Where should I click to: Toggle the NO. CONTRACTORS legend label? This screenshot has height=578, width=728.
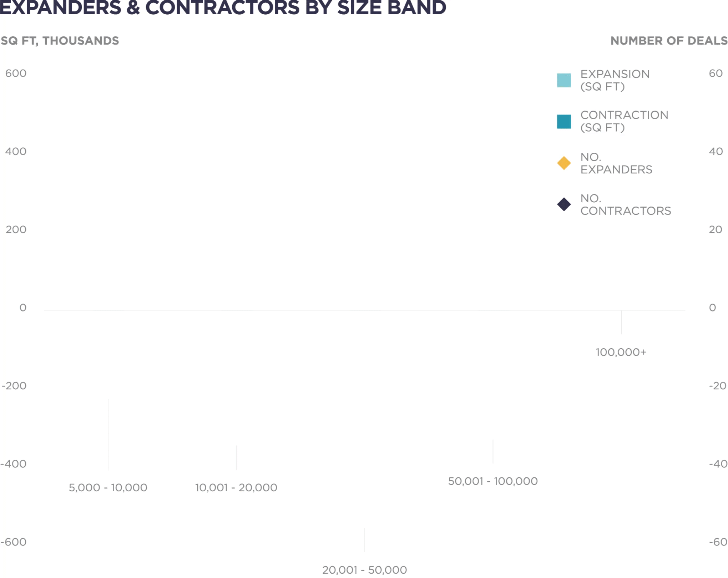(x=626, y=204)
